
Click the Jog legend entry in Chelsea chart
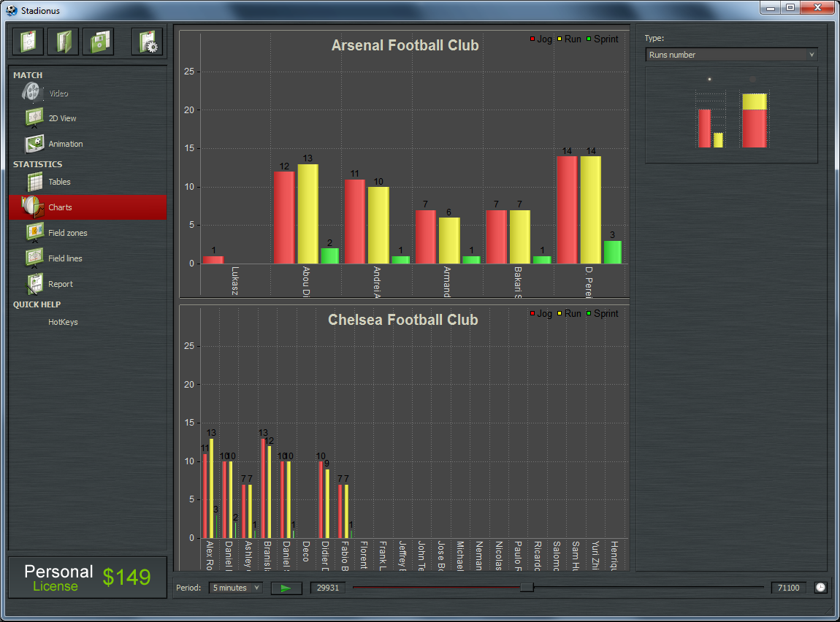click(x=541, y=314)
